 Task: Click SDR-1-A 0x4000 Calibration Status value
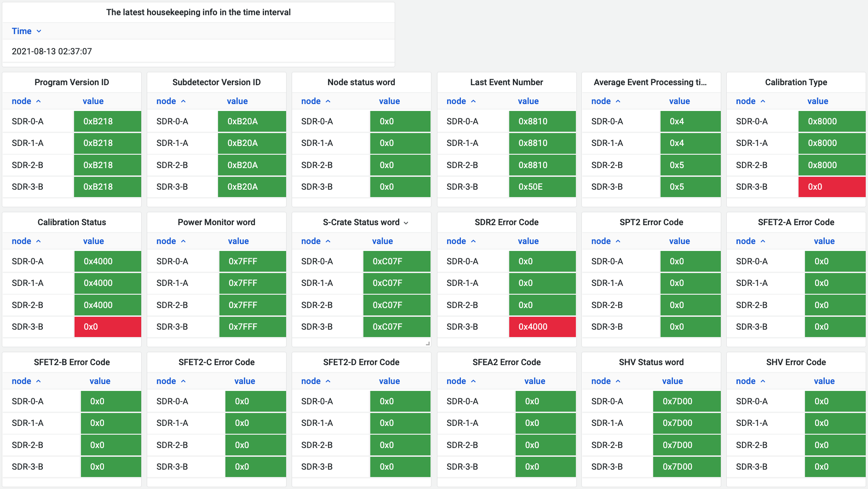[108, 283]
